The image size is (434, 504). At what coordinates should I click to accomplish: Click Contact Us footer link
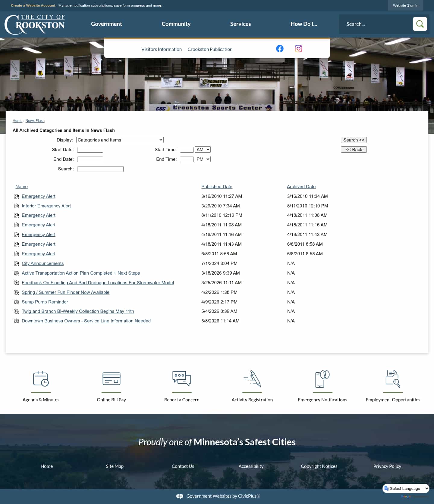point(183,466)
